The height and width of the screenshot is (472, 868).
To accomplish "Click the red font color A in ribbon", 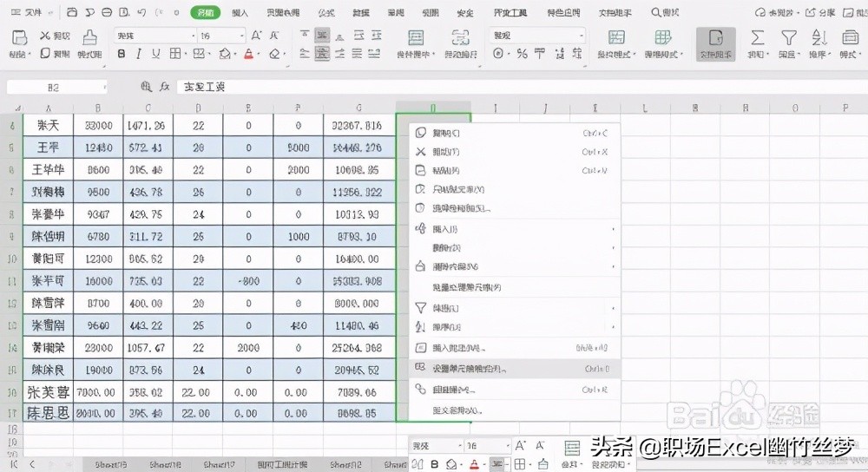I will [248, 54].
